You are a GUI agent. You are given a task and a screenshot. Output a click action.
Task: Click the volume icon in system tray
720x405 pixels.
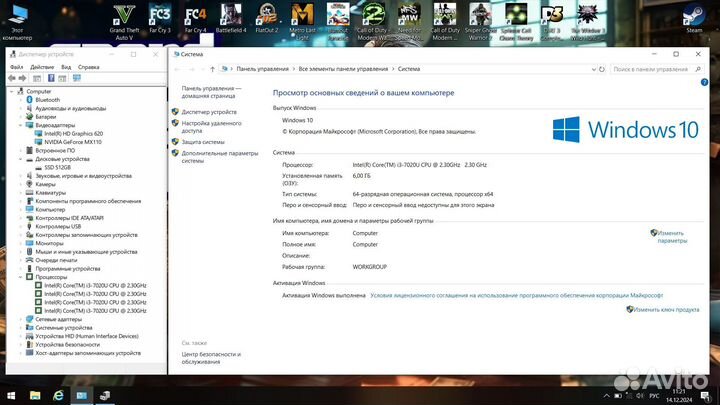coord(640,395)
